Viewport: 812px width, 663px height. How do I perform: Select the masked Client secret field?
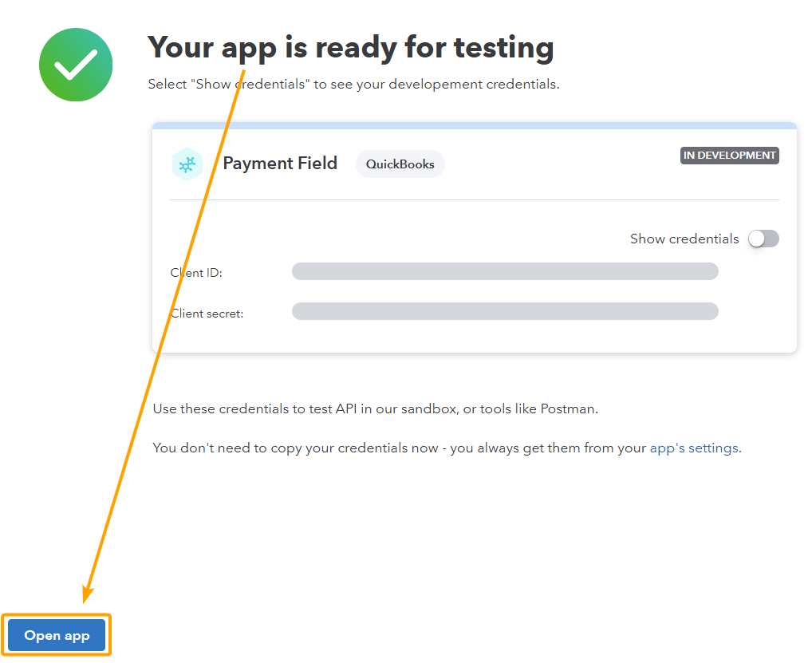[504, 311]
